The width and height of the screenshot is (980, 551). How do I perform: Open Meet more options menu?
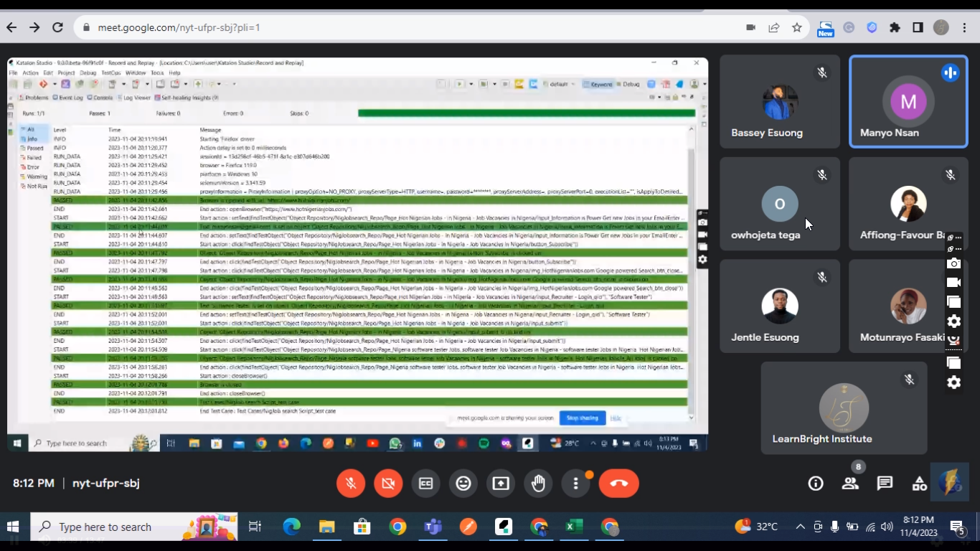click(575, 484)
